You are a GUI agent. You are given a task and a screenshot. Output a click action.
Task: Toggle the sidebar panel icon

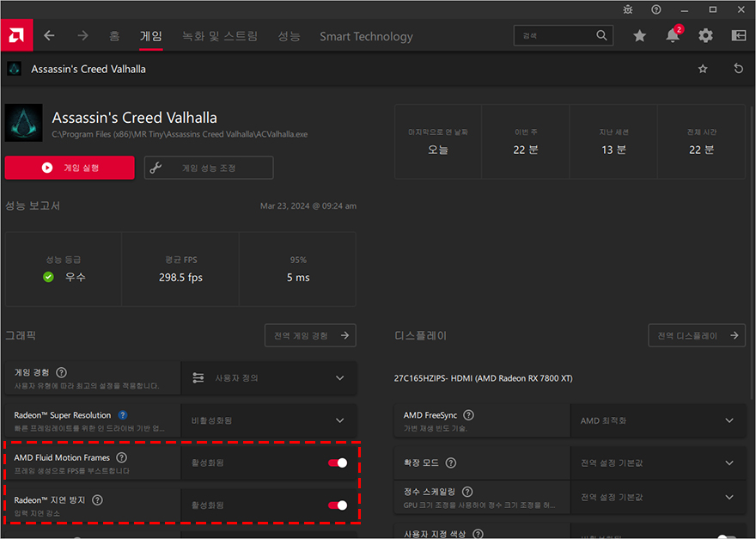click(738, 35)
